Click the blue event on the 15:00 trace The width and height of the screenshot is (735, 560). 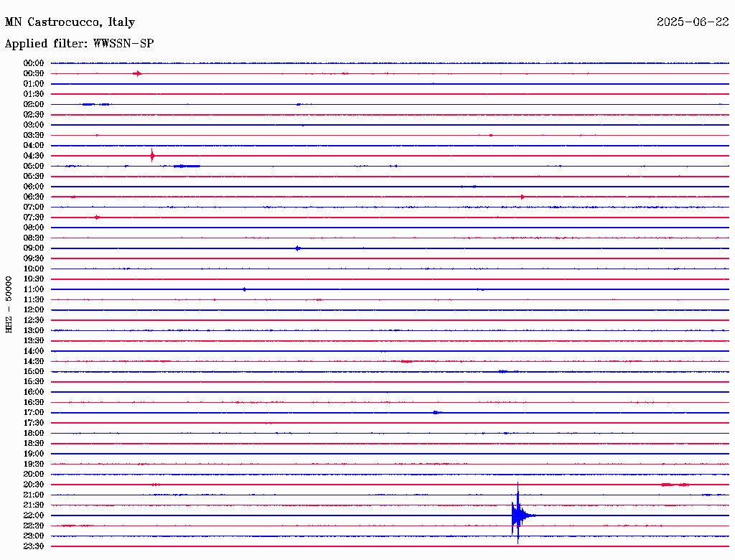[504, 371]
